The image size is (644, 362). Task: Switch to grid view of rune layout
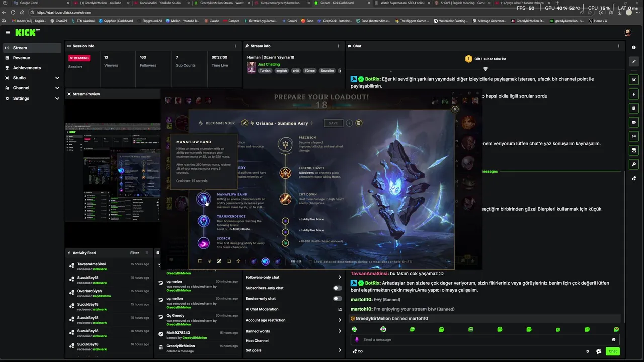point(299,262)
